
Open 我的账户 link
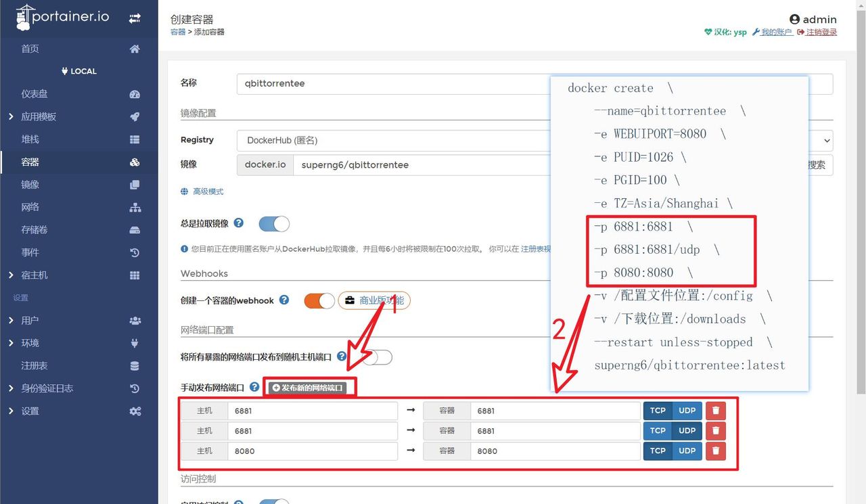point(773,32)
